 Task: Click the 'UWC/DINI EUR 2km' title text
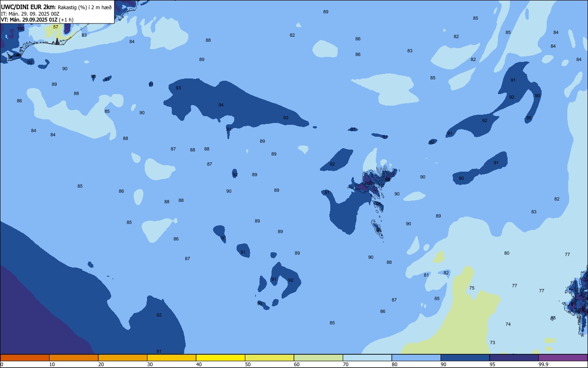click(28, 7)
